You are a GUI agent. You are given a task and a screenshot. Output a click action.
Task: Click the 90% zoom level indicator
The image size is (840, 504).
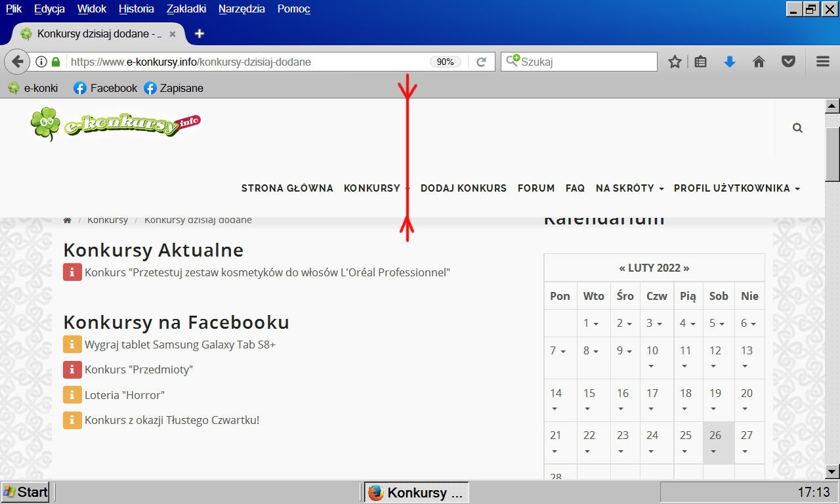point(445,62)
